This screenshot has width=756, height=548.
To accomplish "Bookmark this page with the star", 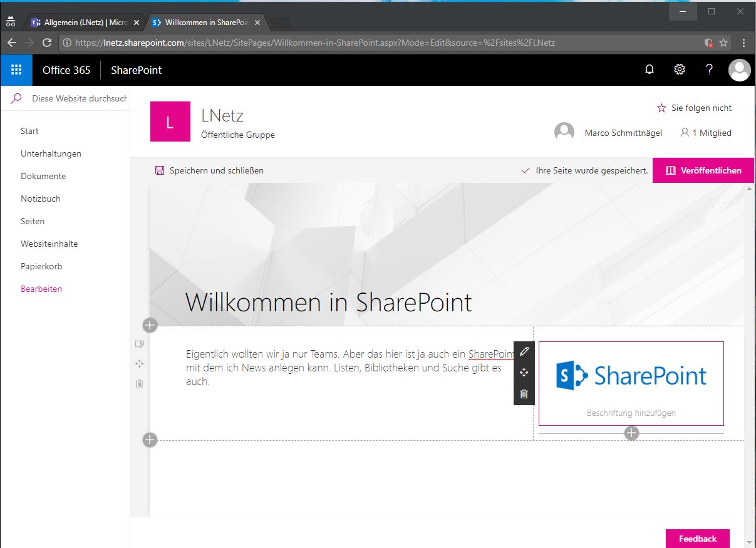I will coord(723,43).
